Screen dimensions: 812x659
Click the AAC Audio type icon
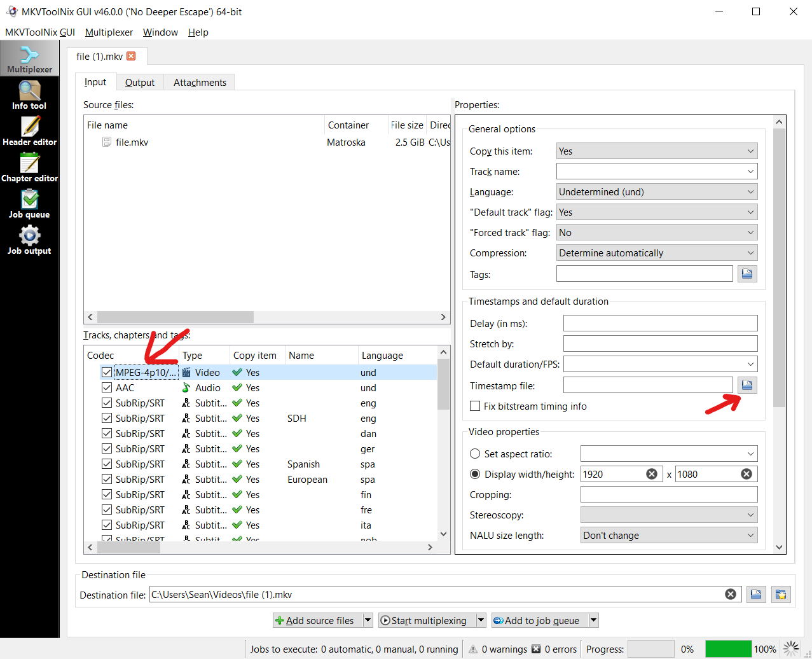point(186,387)
